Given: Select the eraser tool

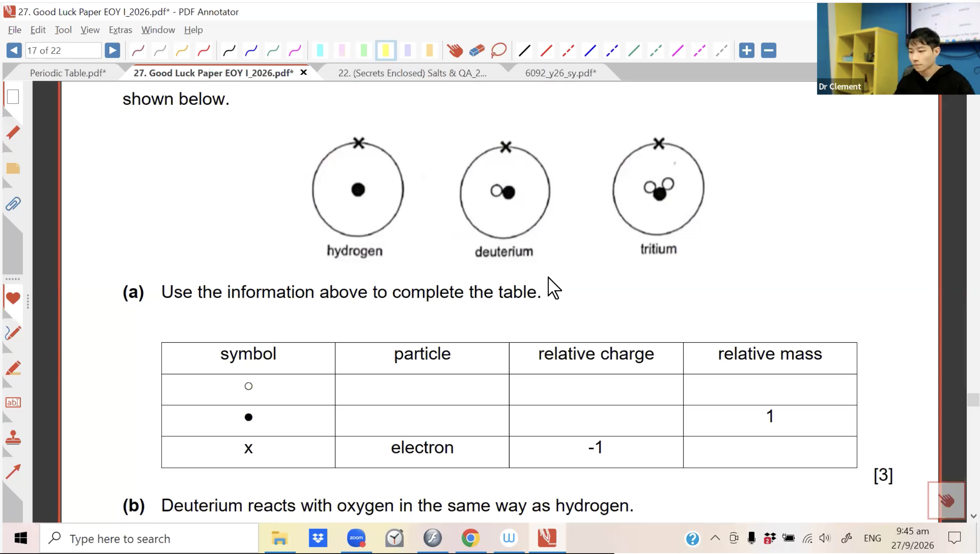Looking at the screenshot, I should click(477, 51).
